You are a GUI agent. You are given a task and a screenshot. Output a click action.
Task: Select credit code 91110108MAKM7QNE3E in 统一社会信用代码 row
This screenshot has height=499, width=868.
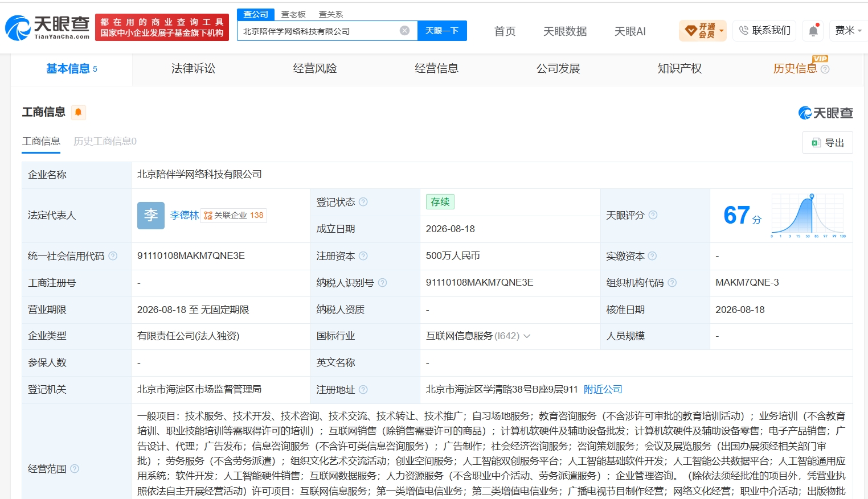191,256
